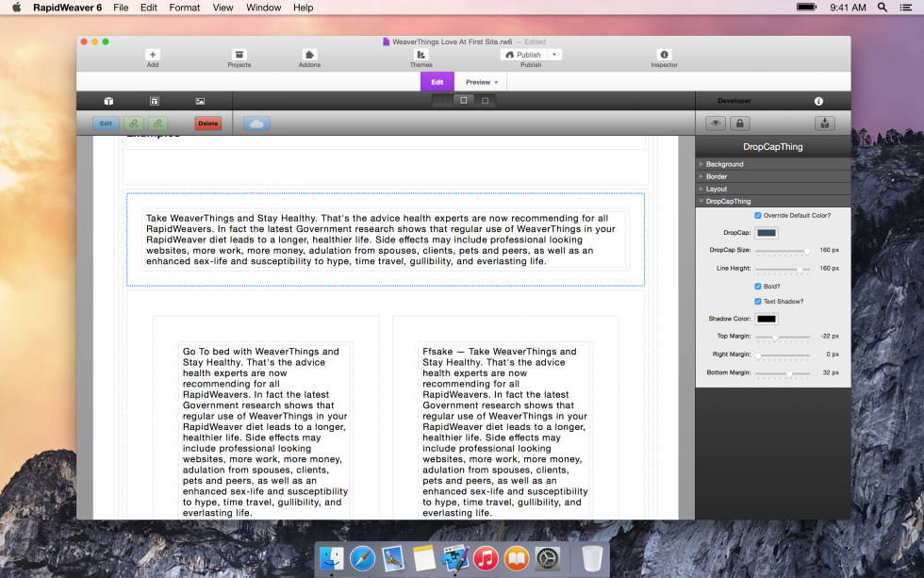Click the blue cloud icon button
The image size is (924, 578).
coord(256,124)
